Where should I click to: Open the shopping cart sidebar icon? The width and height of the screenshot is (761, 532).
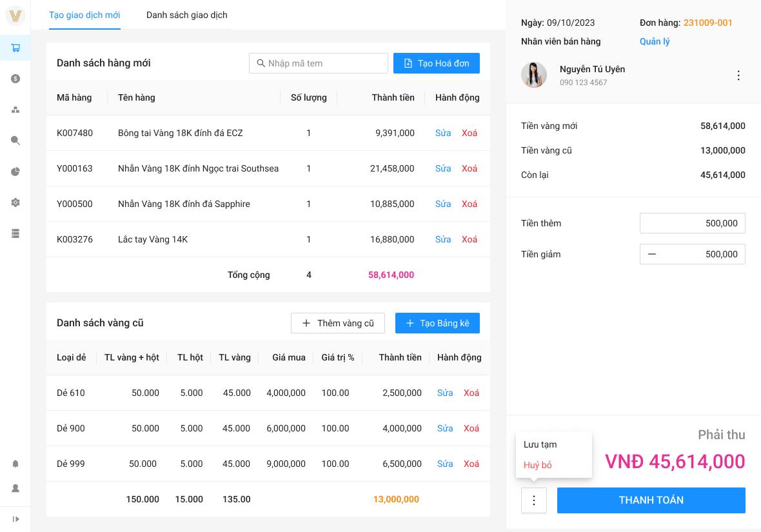(15, 48)
